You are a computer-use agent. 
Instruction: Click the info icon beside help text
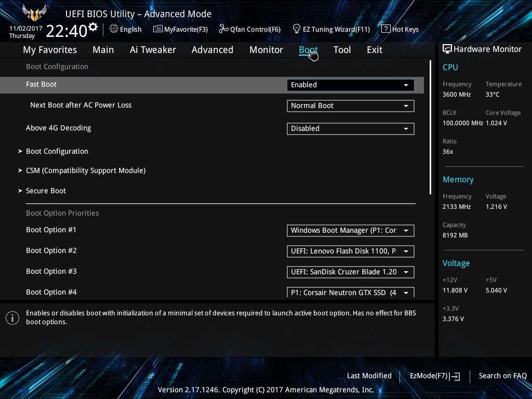pos(12,318)
